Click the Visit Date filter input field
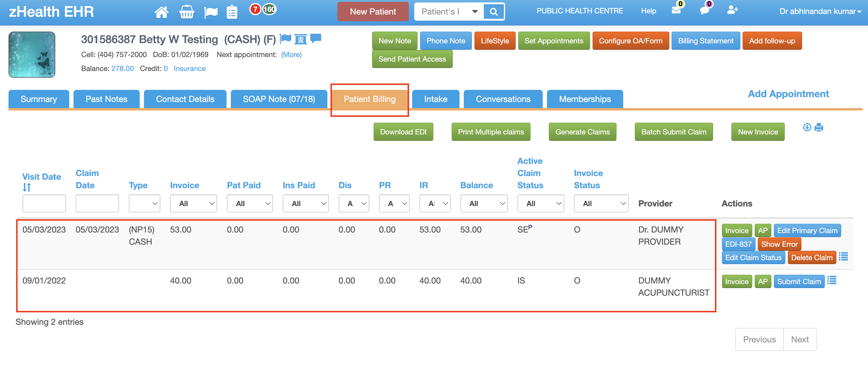 coord(44,203)
